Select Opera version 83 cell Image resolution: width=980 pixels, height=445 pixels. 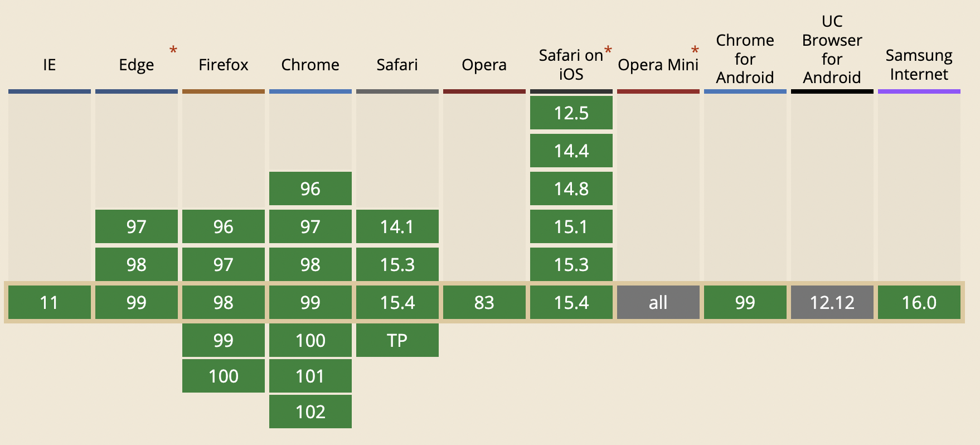pyautogui.click(x=484, y=302)
